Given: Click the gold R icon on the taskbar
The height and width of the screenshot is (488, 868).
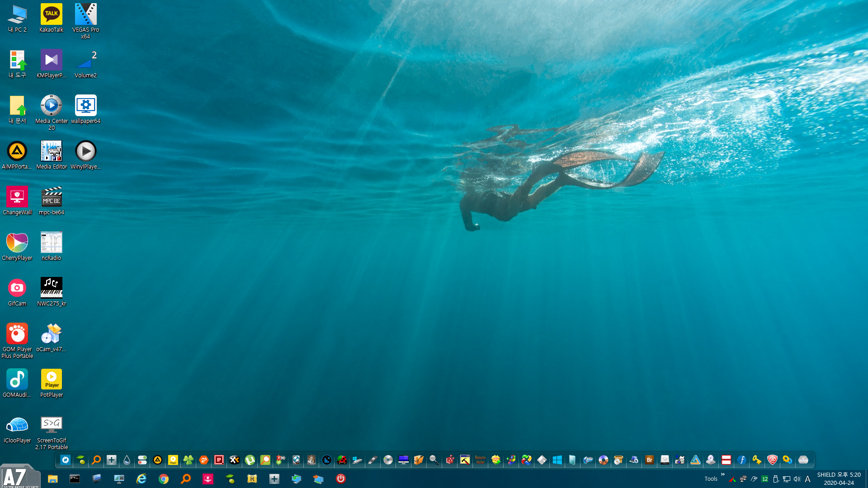Looking at the screenshot, I should (x=252, y=479).
